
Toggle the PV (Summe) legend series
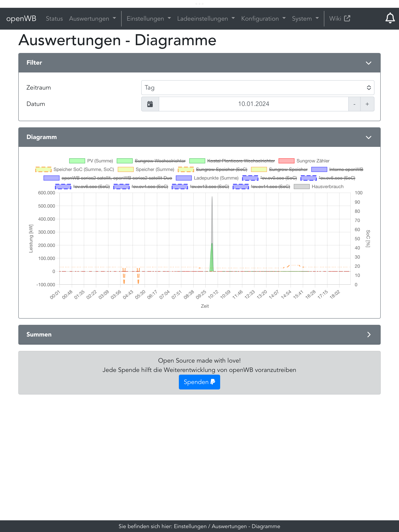coord(91,161)
